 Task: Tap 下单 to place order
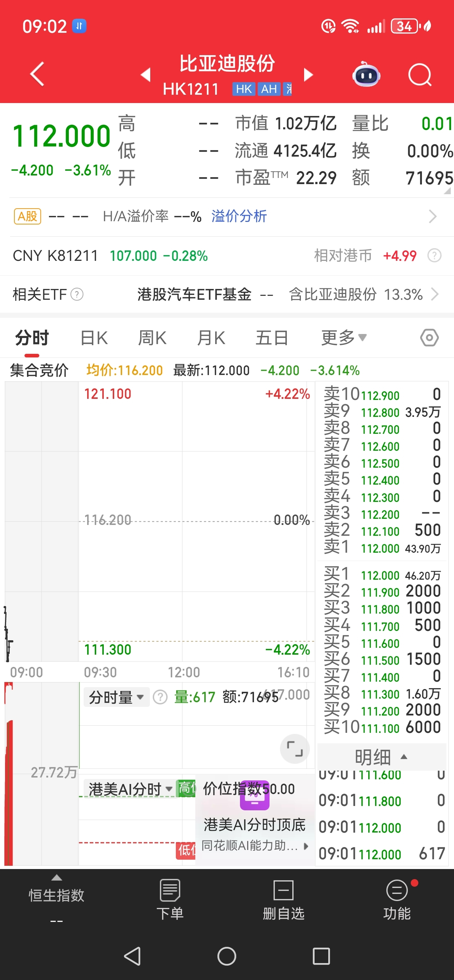point(170,900)
